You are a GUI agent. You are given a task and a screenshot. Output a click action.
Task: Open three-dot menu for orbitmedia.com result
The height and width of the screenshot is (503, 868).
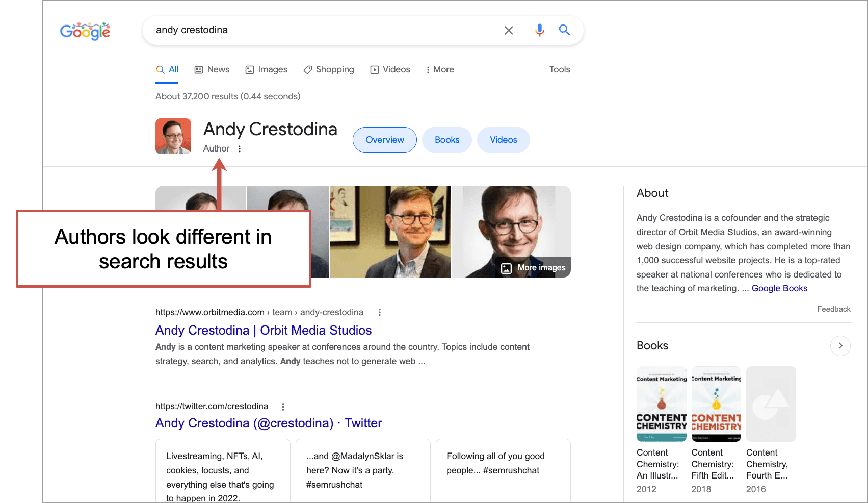point(380,312)
